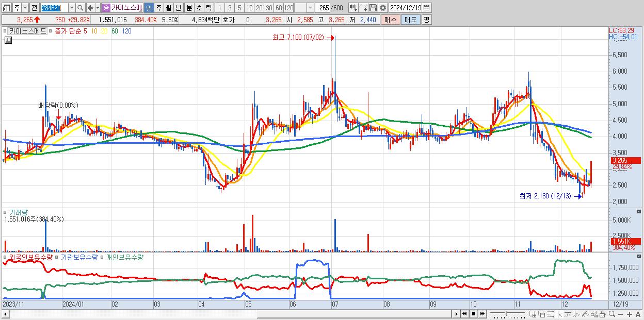Click the 'A' text tool icon at bottom
644x320 pixels.
tap(638, 314)
